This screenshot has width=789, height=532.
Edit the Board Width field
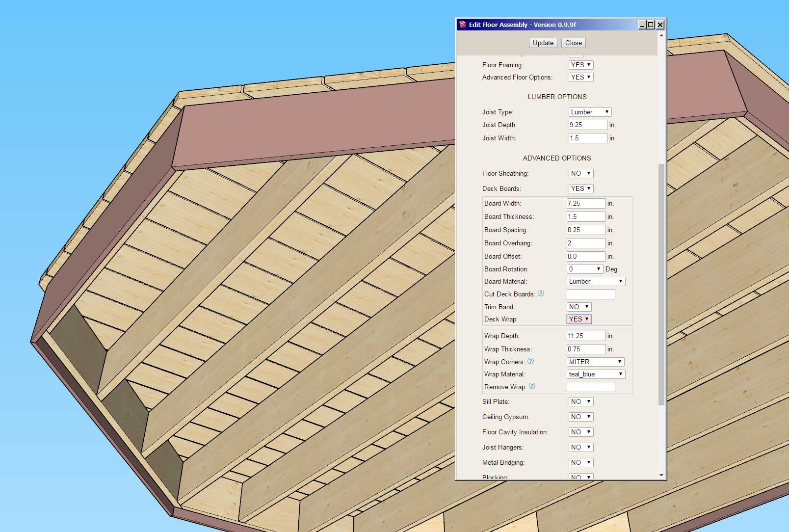586,203
